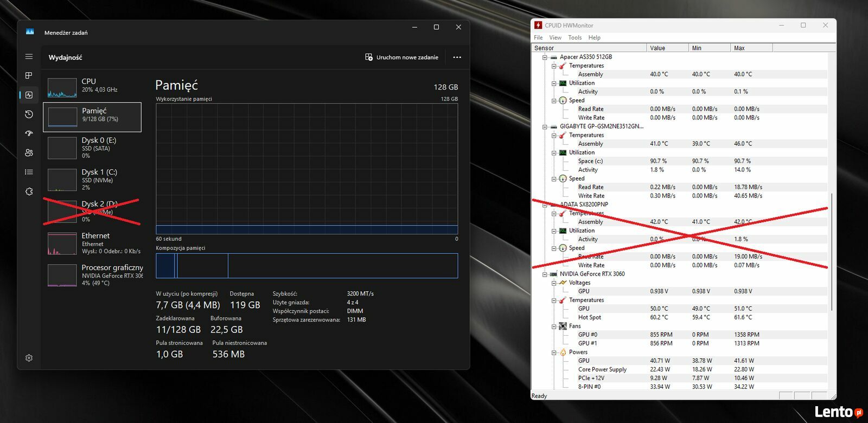Click the three-dot more options button
This screenshot has height=423, width=868.
pos(457,57)
